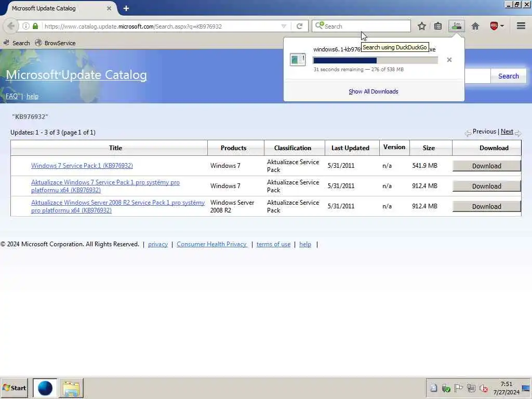532x399 pixels.
Task: Open the Adblock icon dropdown arrow
Action: click(502, 26)
